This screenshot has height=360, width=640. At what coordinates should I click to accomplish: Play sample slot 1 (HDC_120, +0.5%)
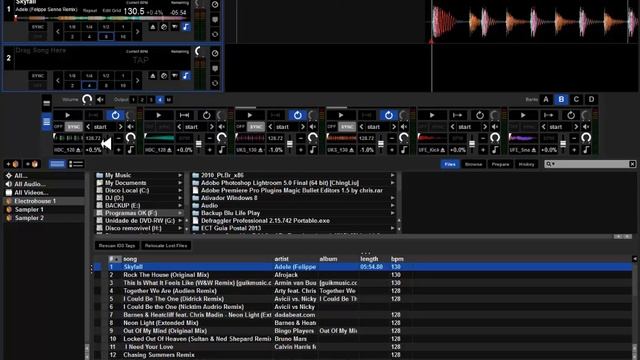pos(68,115)
